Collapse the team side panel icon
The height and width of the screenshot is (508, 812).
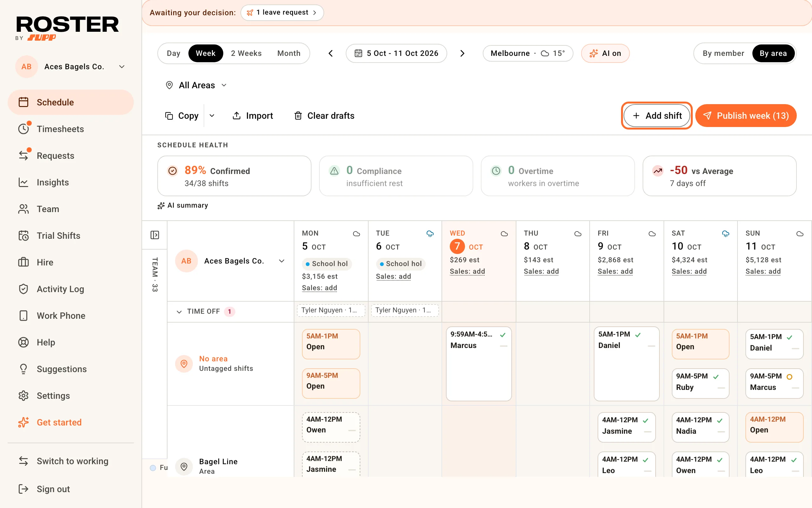point(155,235)
